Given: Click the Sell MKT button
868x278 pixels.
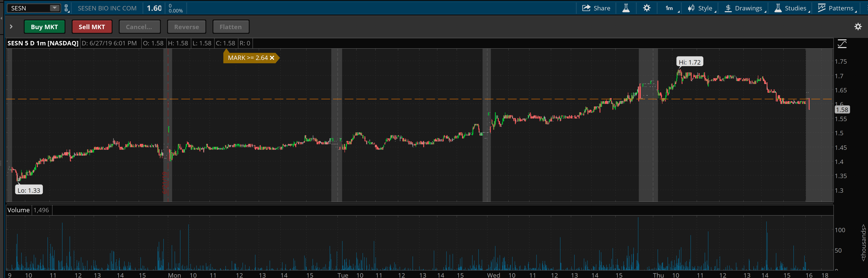Looking at the screenshot, I should pos(92,27).
